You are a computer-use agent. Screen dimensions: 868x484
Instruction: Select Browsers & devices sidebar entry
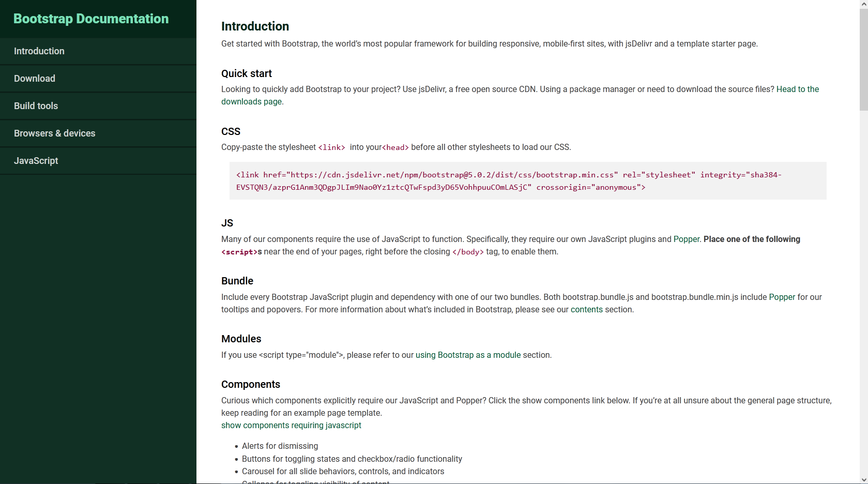coord(98,133)
